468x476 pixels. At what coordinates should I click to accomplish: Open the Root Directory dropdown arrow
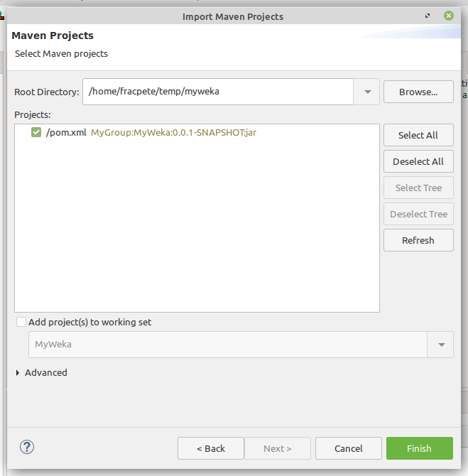[367, 92]
